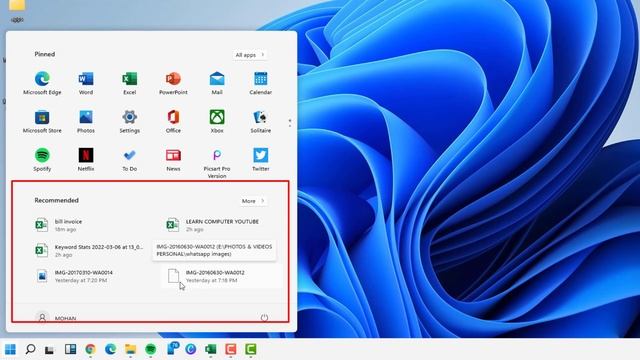Image resolution: width=640 pixels, height=360 pixels.
Task: Launch Google Chrome from the taskbar
Action: point(90,349)
